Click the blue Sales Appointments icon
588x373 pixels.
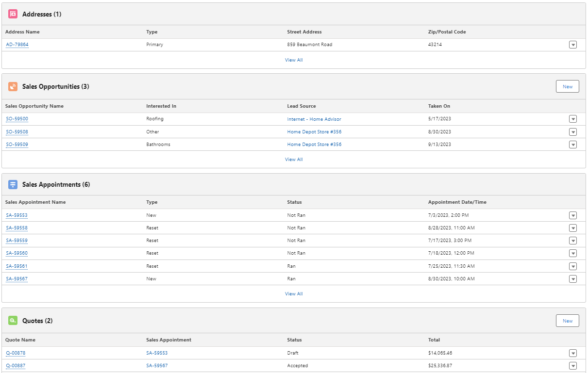(13, 184)
